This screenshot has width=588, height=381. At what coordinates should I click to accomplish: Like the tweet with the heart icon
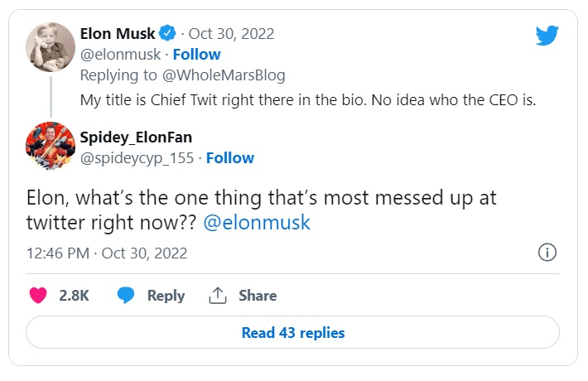39,296
